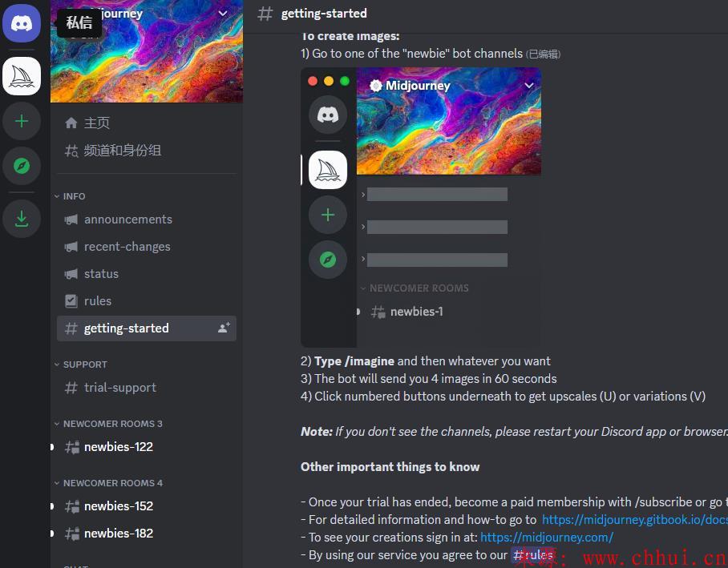Add a server with the plus icon
The height and width of the screenshot is (568, 728).
(x=22, y=121)
